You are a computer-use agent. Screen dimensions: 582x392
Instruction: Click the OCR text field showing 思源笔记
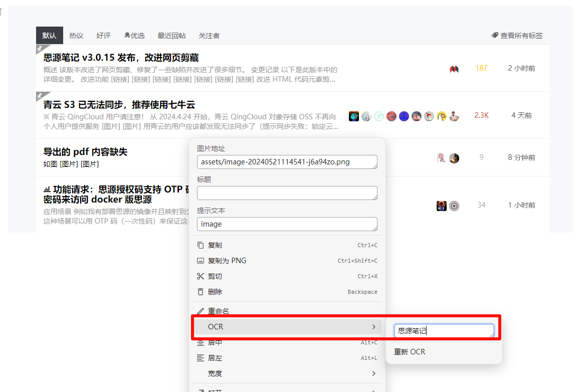pos(444,331)
